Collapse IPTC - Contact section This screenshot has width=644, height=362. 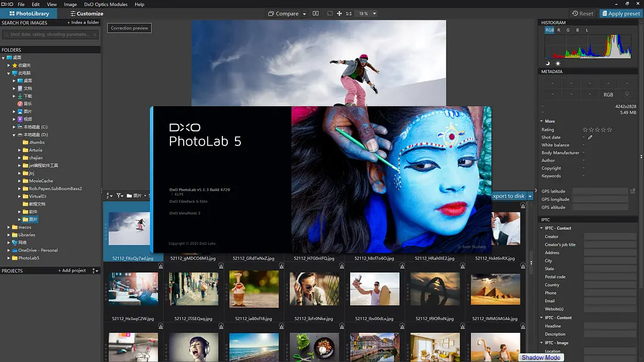541,228
